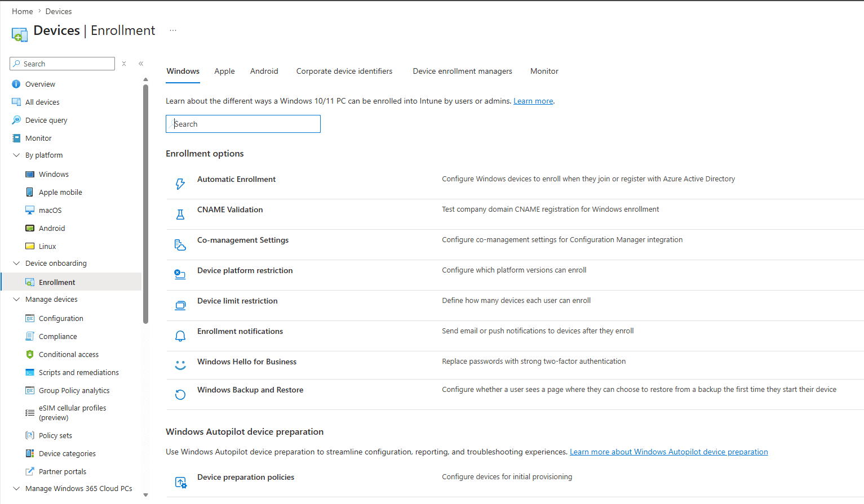
Task: Select Partner portals in sidebar
Action: click(63, 471)
